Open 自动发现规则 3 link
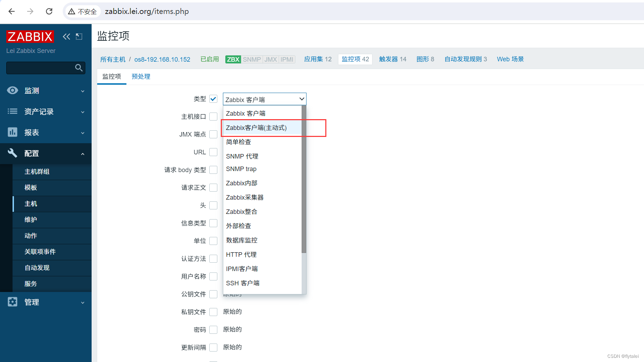 click(466, 59)
